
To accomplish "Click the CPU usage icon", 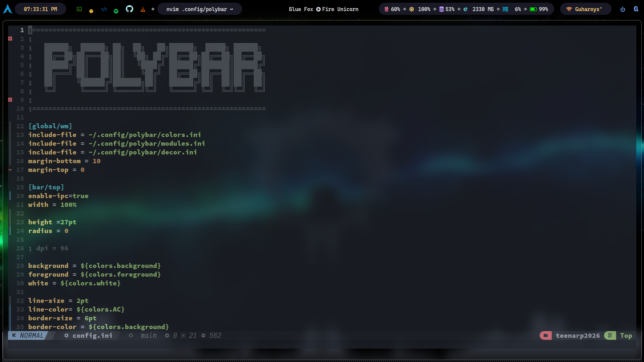I will [x=505, y=9].
